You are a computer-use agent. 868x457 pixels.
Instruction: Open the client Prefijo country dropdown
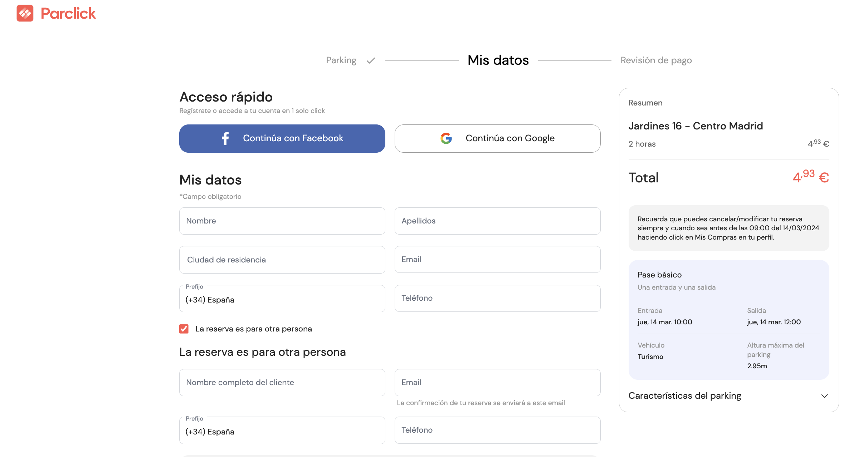click(x=282, y=431)
